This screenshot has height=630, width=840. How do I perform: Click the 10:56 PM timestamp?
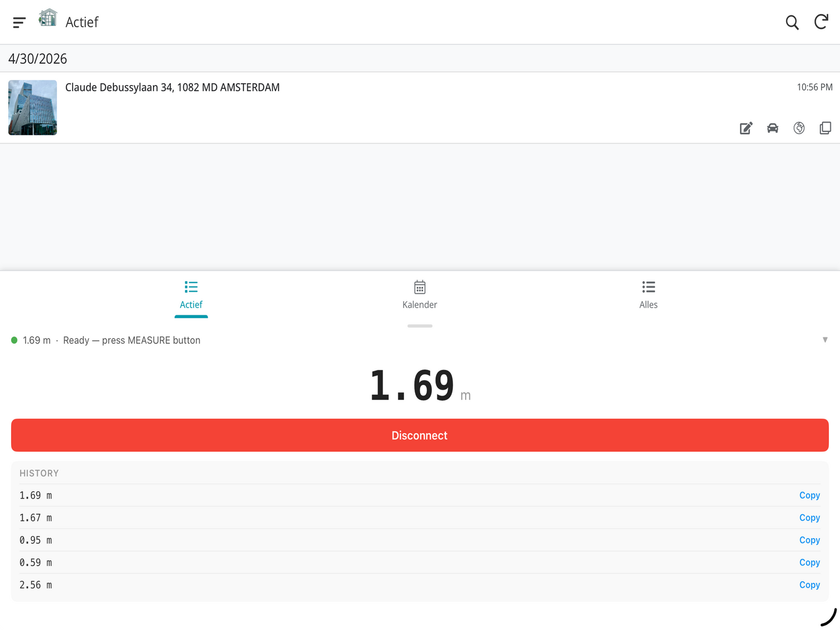(814, 87)
